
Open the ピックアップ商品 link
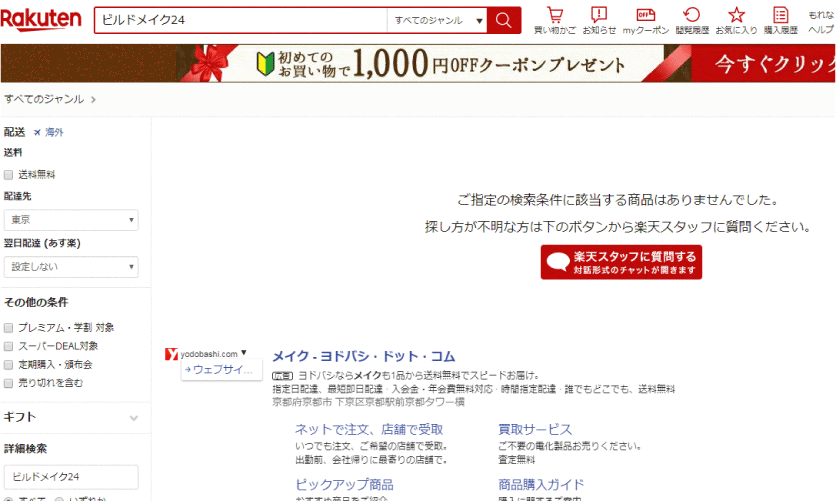click(344, 484)
